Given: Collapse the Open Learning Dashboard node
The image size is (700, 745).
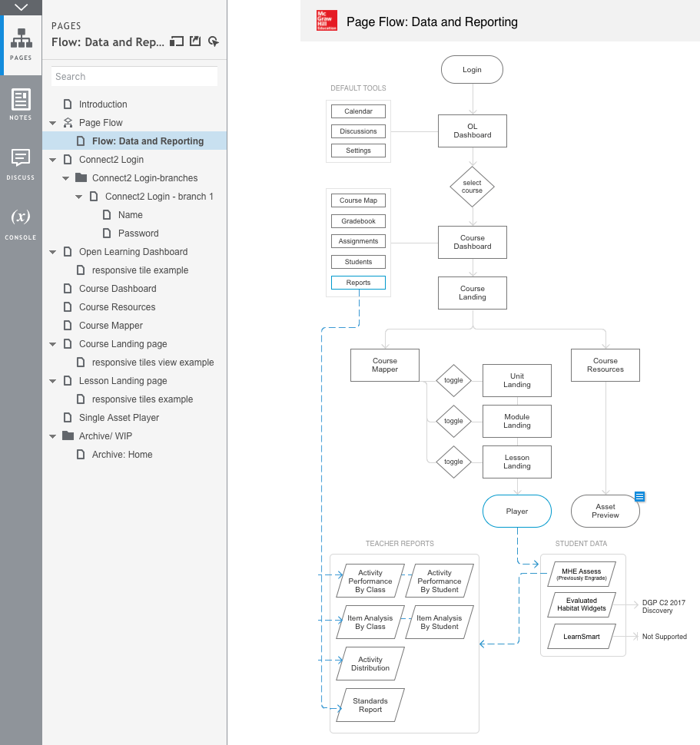Looking at the screenshot, I should [x=53, y=252].
